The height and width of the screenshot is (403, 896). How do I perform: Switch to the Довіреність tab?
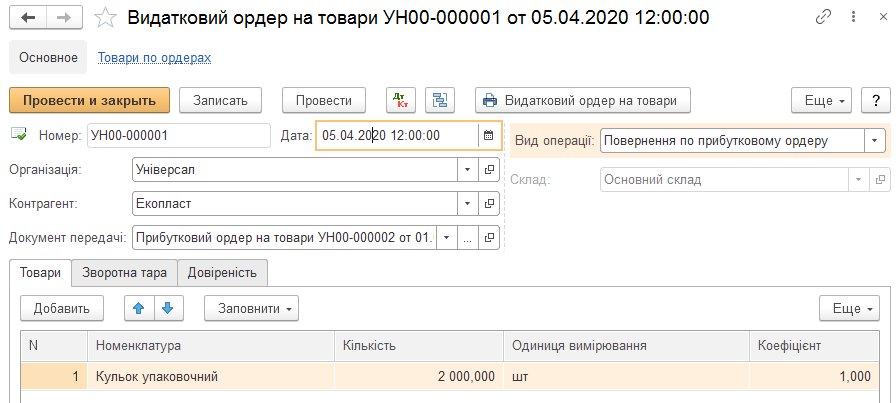point(222,273)
